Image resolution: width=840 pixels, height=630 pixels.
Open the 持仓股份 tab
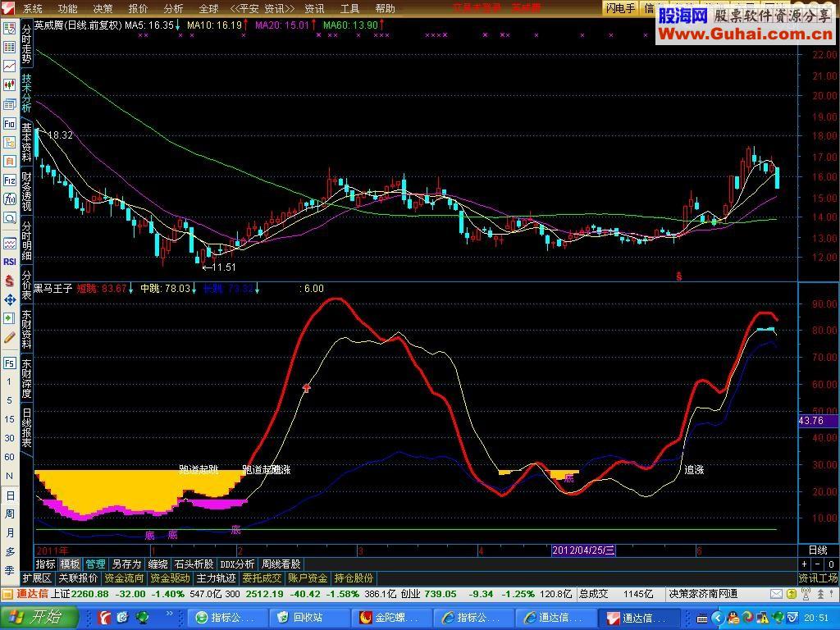point(354,578)
